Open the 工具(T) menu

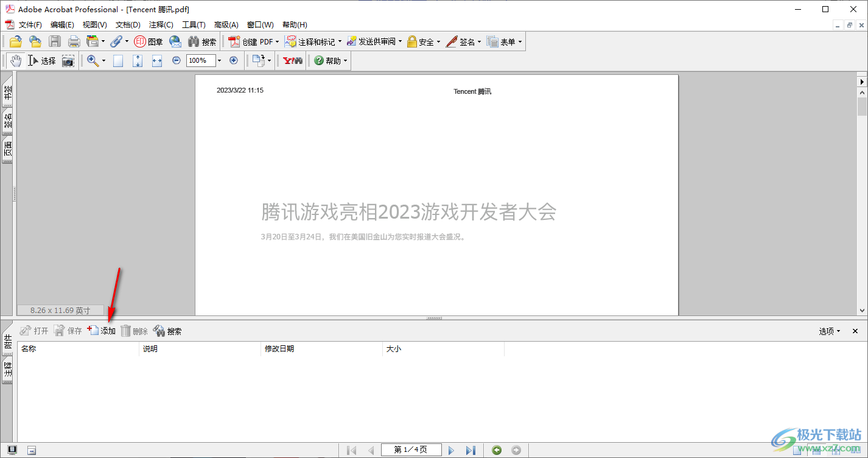pyautogui.click(x=194, y=25)
